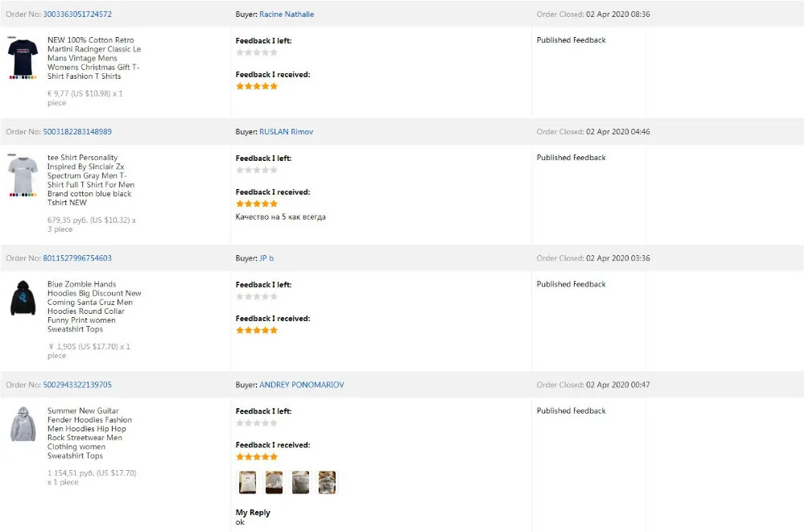Open third review photo in Andrey's feedback

point(300,482)
